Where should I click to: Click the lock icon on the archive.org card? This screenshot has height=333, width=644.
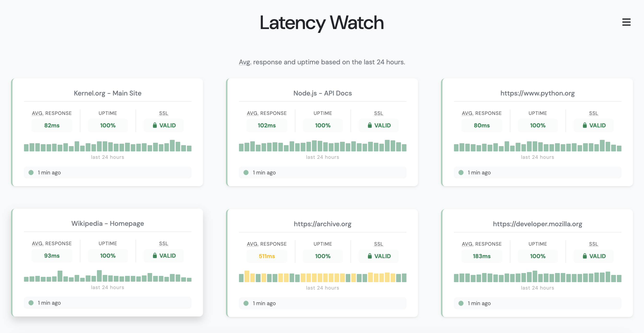[370, 256]
